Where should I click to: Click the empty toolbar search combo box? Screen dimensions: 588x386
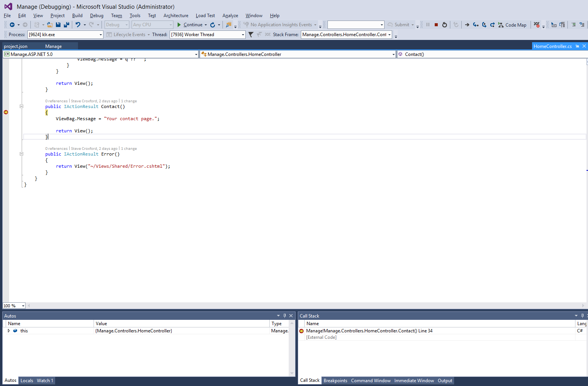click(x=356, y=25)
